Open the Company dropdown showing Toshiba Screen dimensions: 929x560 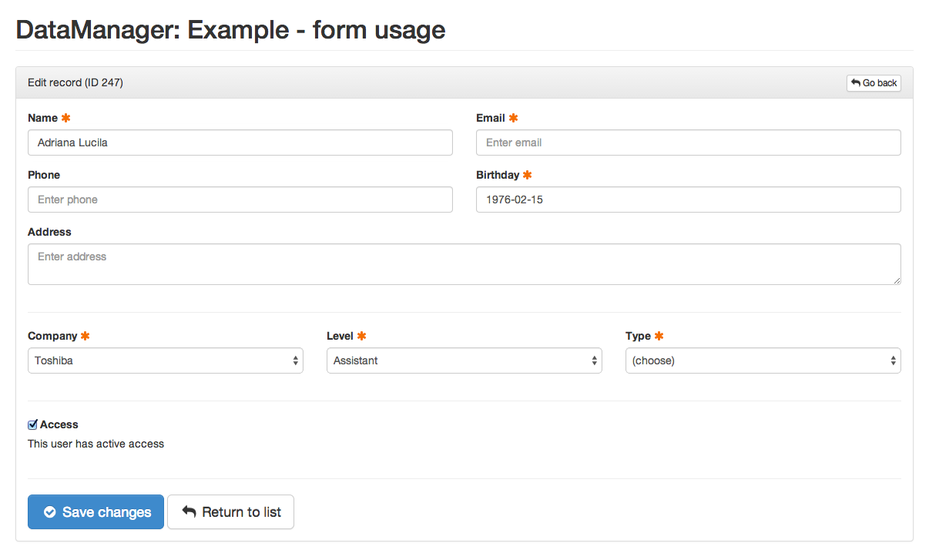(x=166, y=360)
